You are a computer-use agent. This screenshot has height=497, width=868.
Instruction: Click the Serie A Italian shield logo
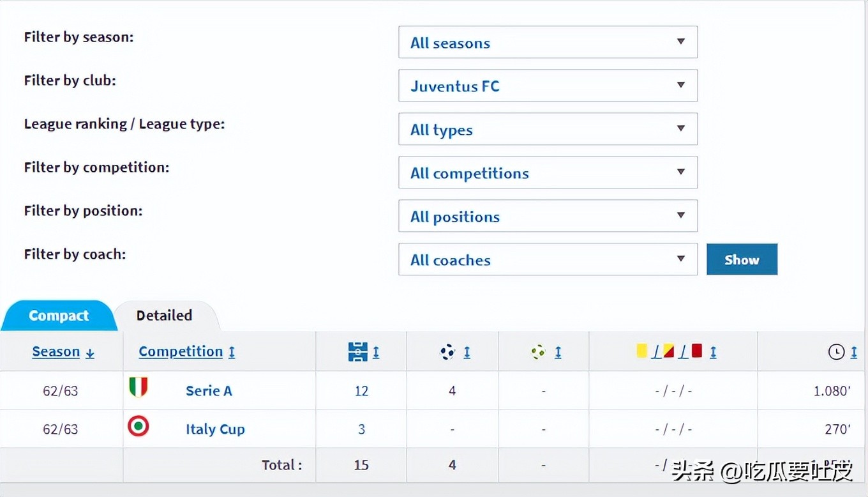point(138,387)
